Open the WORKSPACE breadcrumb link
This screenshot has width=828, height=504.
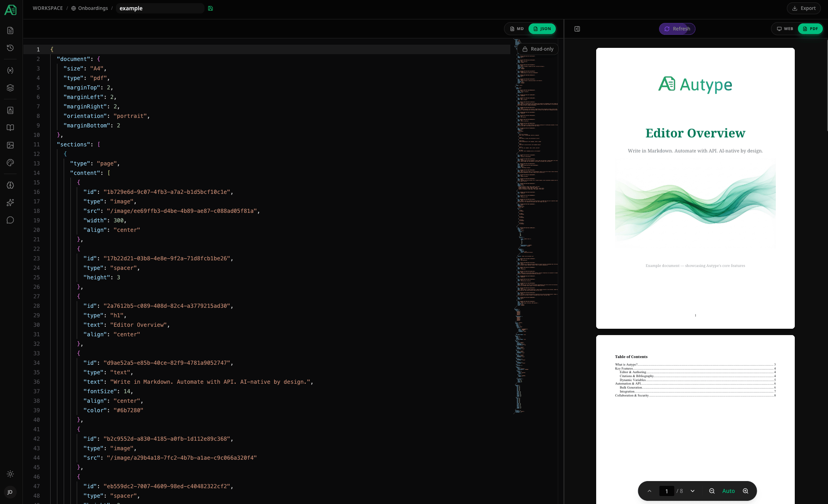click(48, 8)
